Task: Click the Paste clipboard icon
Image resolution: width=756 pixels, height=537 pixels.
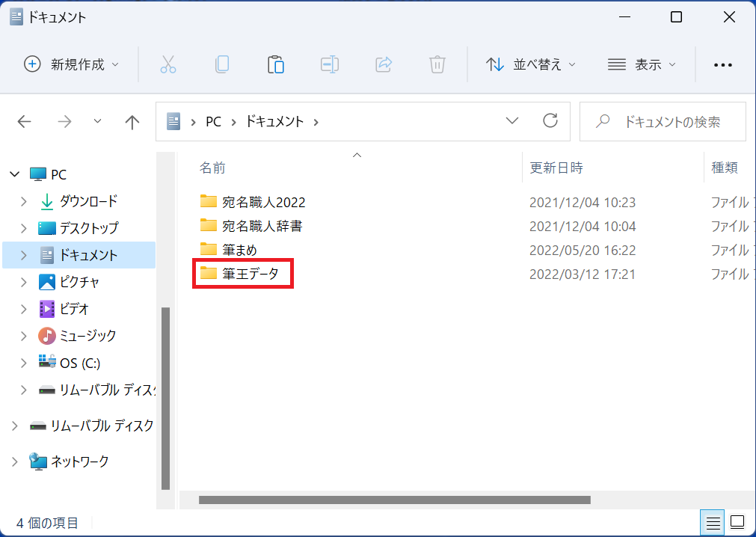Action: (276, 64)
